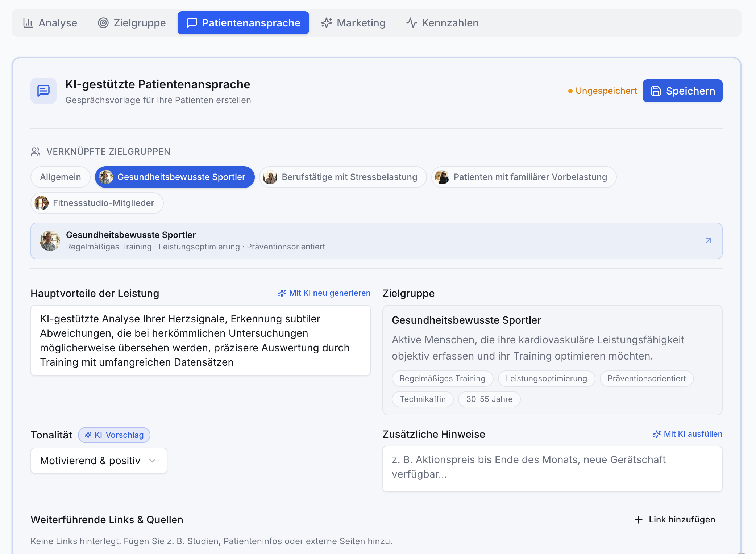Click the chat message icon beside the page title
This screenshot has width=756, height=554.
43,91
